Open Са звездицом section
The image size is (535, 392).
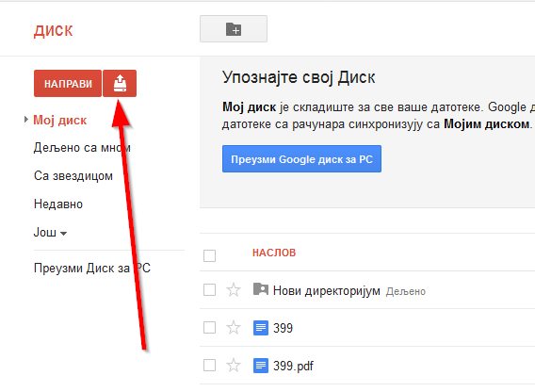pos(73,176)
